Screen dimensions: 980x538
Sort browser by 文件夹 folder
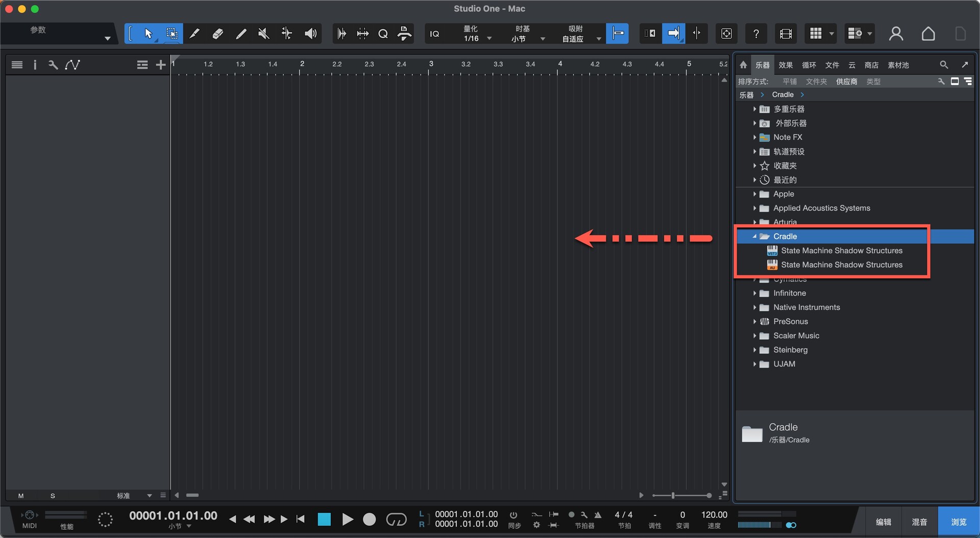(816, 82)
